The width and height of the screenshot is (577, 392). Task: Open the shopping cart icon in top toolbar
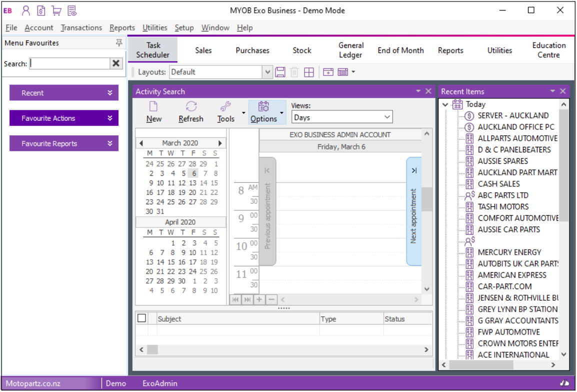(56, 10)
